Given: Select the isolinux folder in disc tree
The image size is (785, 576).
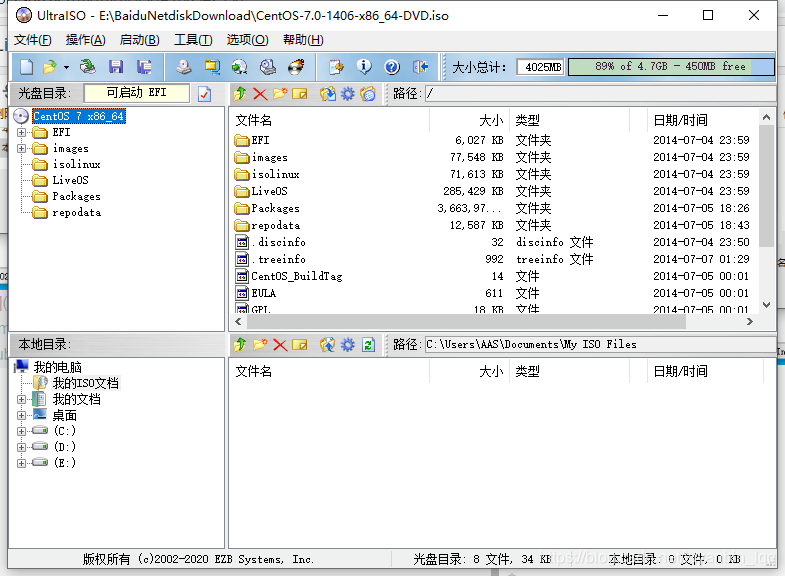Looking at the screenshot, I should 77,164.
